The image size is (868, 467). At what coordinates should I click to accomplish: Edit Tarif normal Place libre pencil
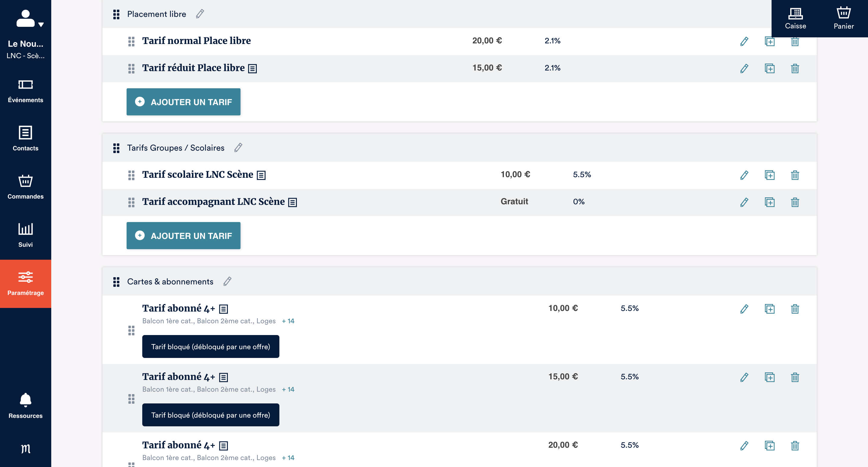(x=744, y=42)
